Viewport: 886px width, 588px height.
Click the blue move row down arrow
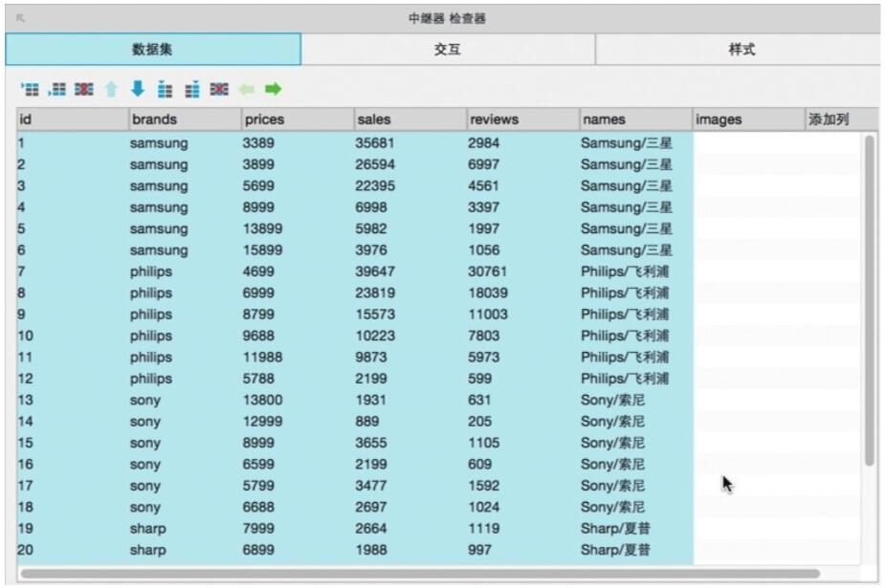point(138,89)
